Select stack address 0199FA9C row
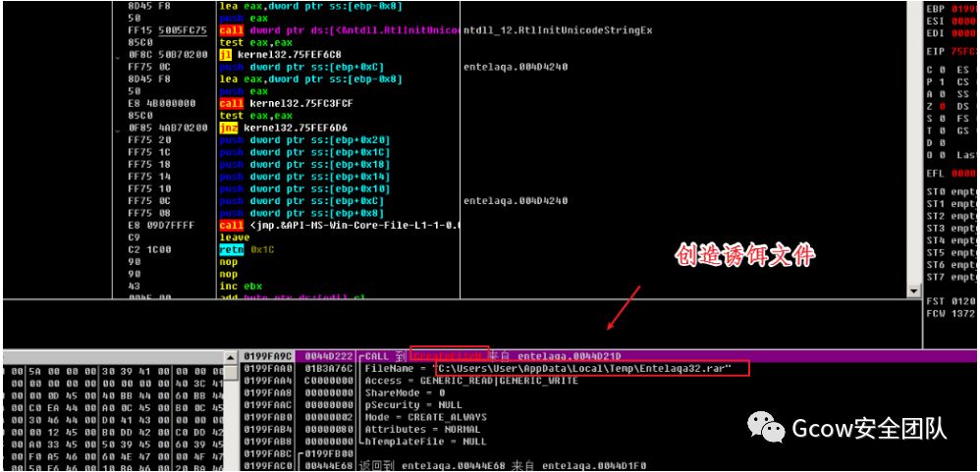 click(x=267, y=356)
